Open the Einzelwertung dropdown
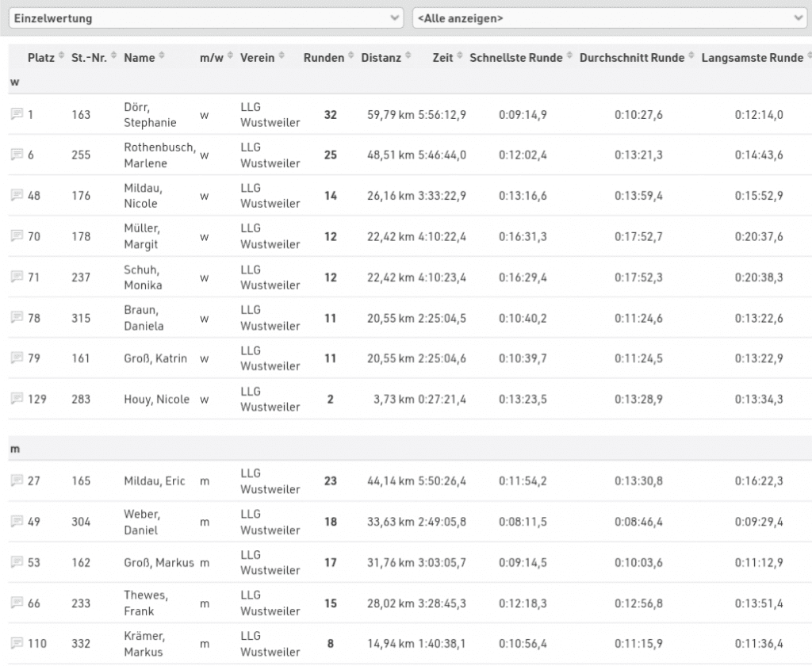 tap(205, 18)
